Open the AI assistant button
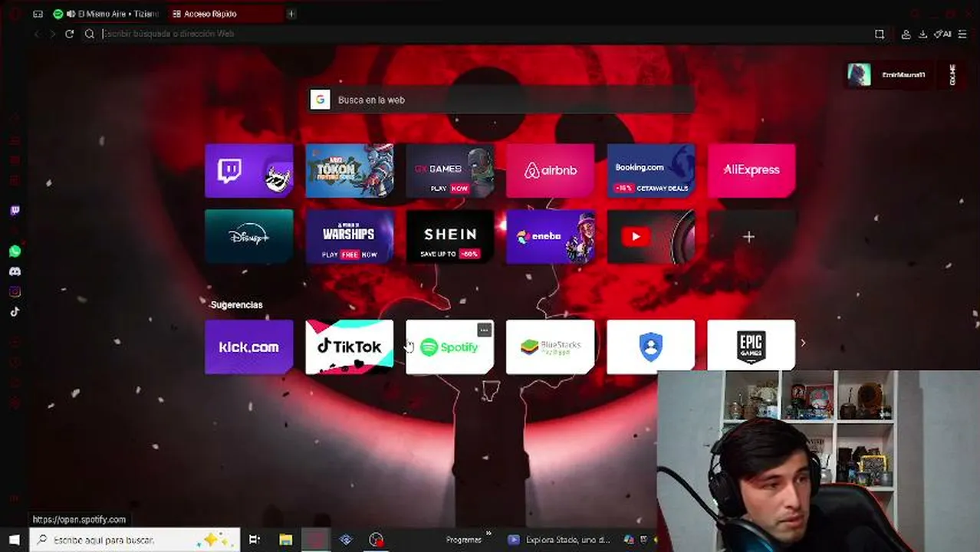This screenshot has width=980, height=552. pos(942,34)
